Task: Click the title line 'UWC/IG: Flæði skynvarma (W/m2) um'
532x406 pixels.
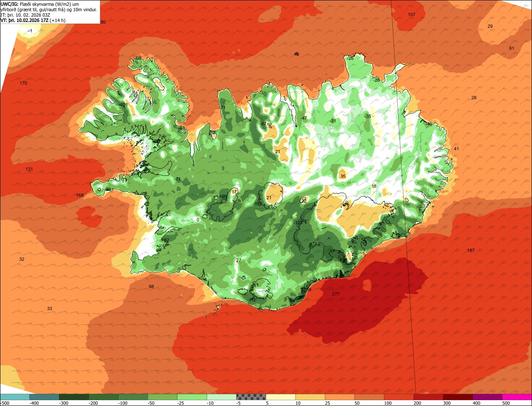Action: [x=40, y=4]
